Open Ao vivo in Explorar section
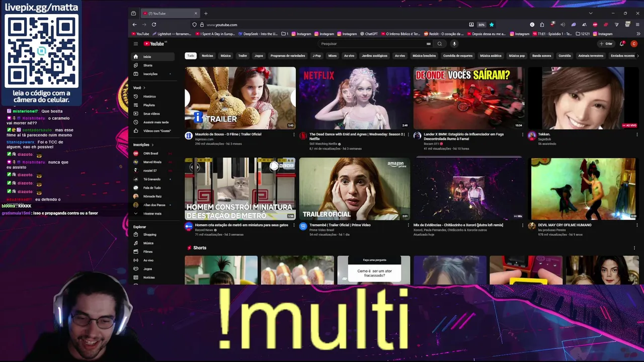The width and height of the screenshot is (644, 362). click(153, 260)
